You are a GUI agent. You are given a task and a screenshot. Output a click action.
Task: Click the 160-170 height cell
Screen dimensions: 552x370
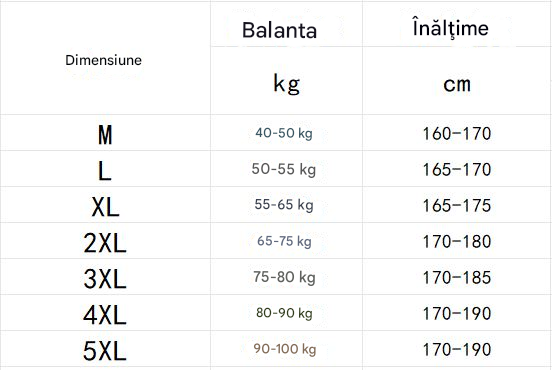pyautogui.click(x=457, y=133)
